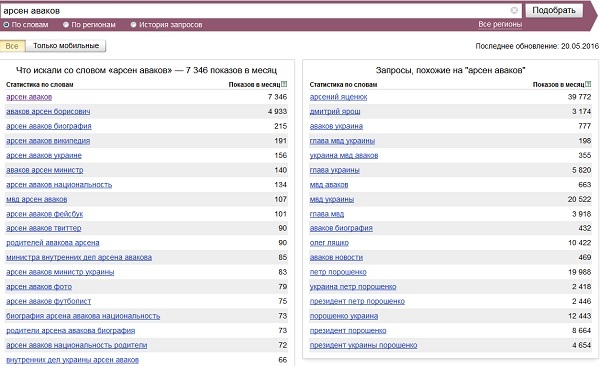
Task: Open 'глава украины' link
Action: [334, 170]
